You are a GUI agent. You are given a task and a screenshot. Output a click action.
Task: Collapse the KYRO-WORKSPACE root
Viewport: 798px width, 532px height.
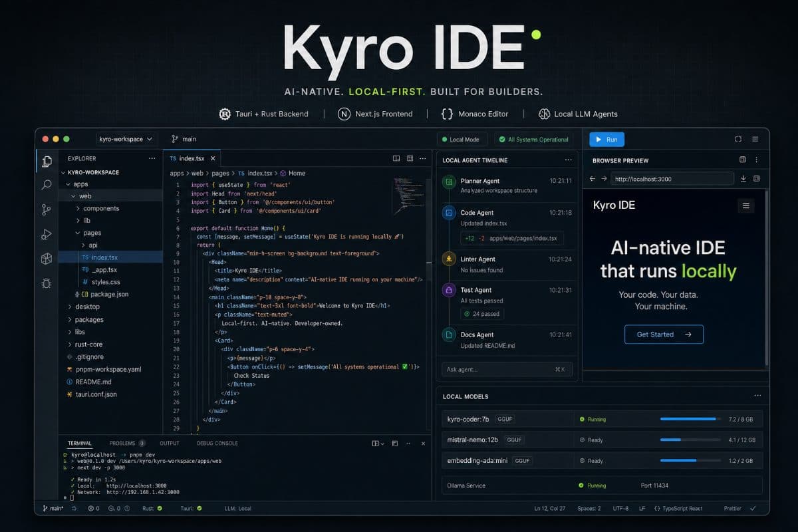[63, 172]
